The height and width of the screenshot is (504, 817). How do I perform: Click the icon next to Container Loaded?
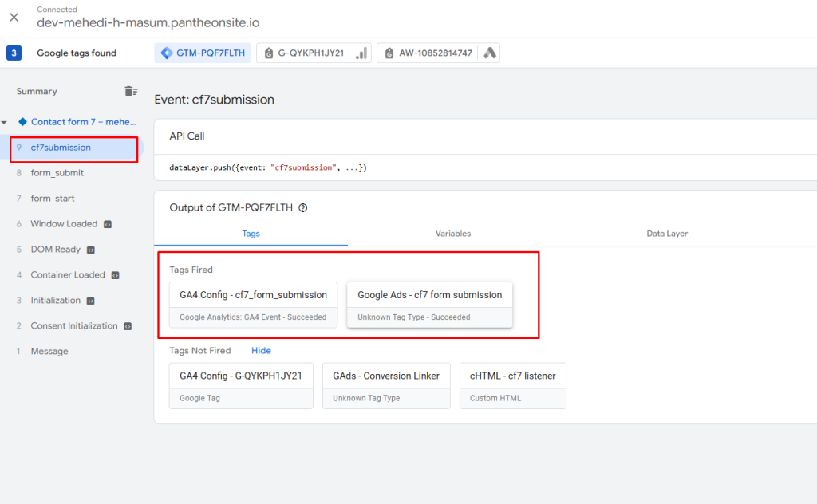(116, 275)
